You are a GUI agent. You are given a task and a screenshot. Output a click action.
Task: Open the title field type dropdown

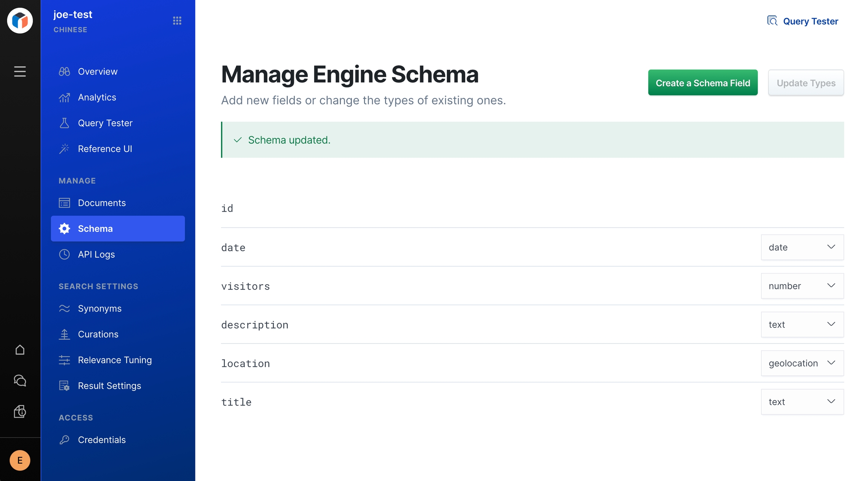pos(802,402)
